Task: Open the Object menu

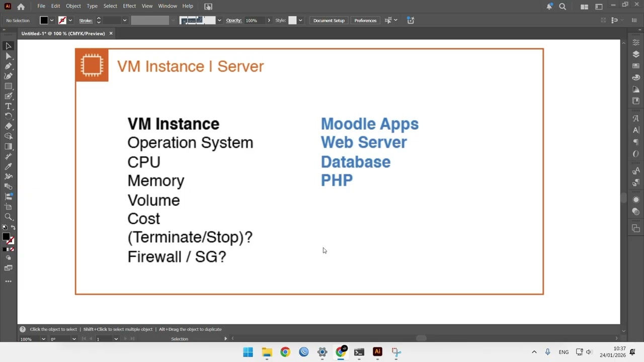Action: pos(73,6)
